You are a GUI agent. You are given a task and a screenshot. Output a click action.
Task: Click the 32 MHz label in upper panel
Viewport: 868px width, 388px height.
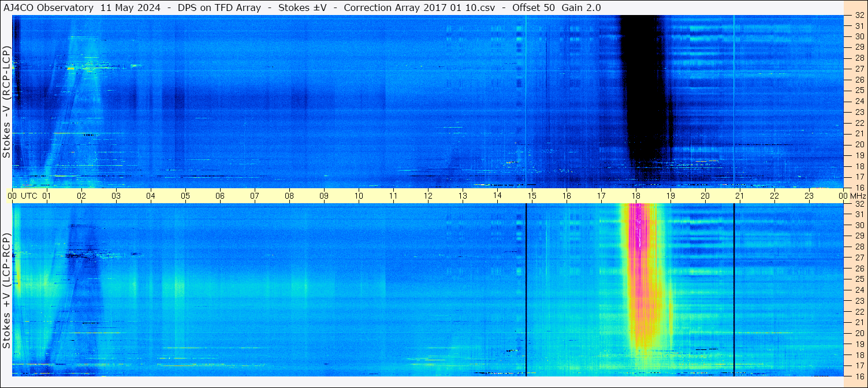pos(859,16)
